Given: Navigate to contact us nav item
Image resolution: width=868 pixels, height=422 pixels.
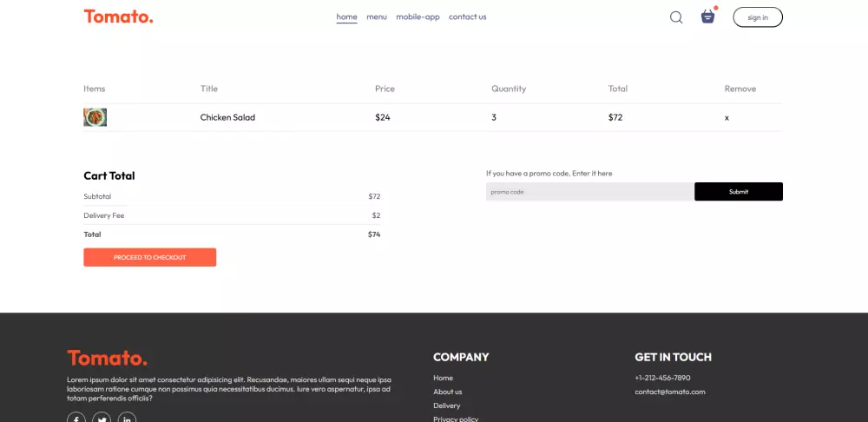Looking at the screenshot, I should pyautogui.click(x=467, y=16).
